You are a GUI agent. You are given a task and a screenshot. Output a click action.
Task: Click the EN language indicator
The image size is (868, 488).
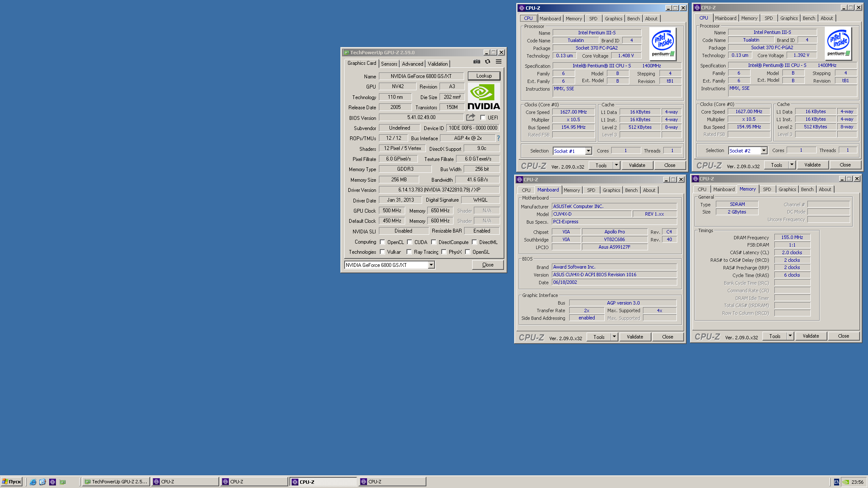836,482
